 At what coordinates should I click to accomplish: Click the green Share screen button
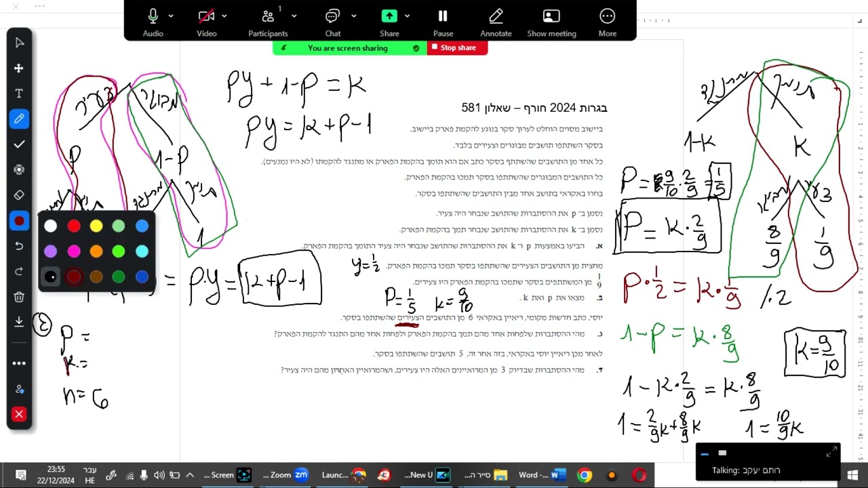click(x=389, y=21)
